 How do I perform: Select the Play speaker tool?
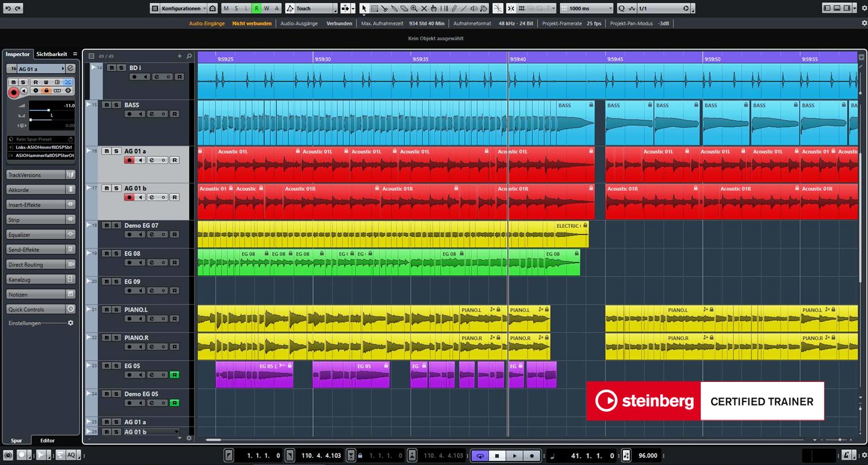point(474,8)
